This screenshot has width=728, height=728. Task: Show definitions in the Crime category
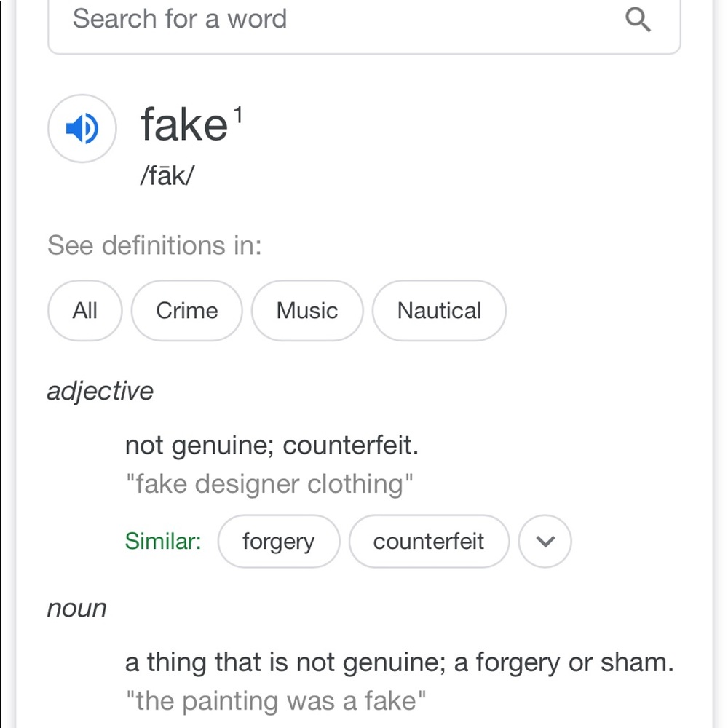[x=186, y=311]
